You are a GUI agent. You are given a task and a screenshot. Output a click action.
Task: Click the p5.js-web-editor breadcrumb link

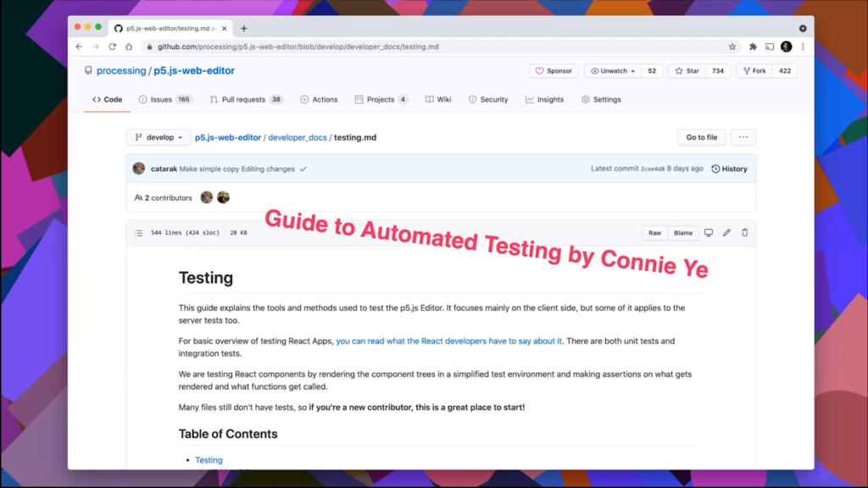pos(227,137)
